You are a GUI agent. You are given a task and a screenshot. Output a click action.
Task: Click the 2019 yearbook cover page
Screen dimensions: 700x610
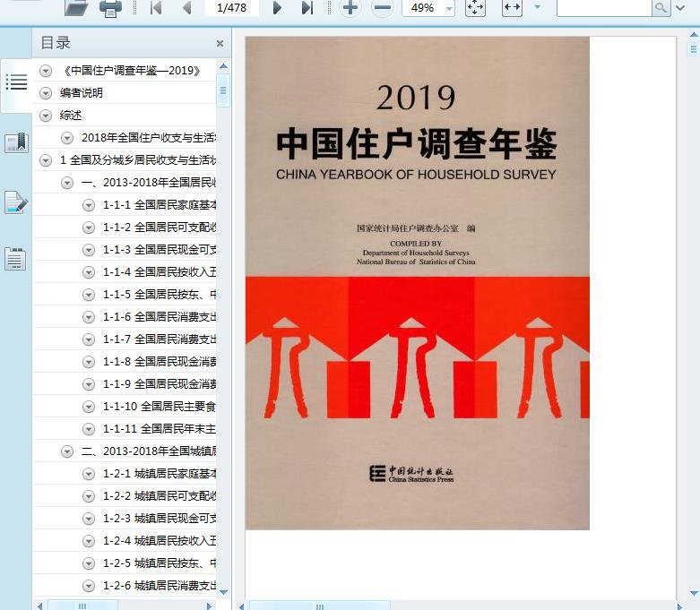tap(417, 283)
